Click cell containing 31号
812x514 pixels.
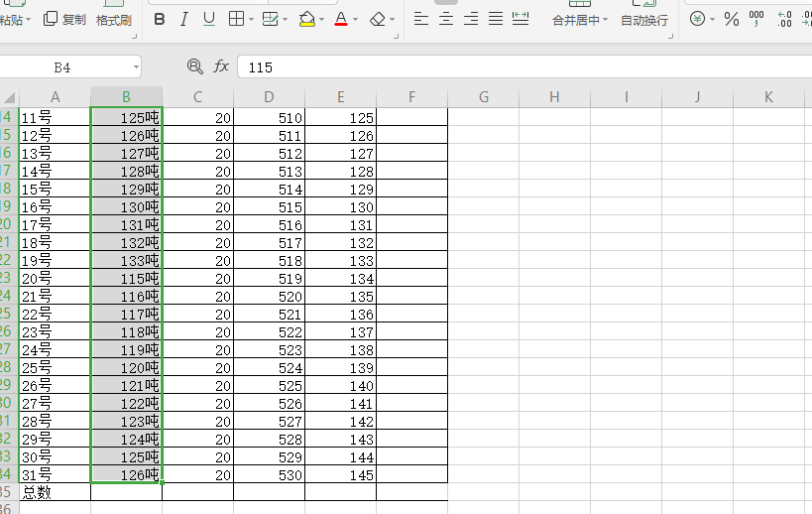pos(55,474)
